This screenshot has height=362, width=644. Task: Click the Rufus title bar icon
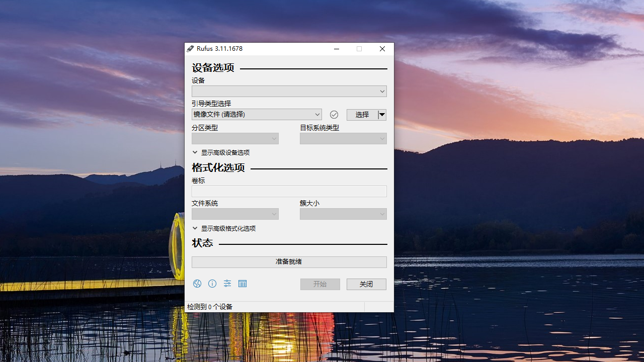[x=190, y=49]
